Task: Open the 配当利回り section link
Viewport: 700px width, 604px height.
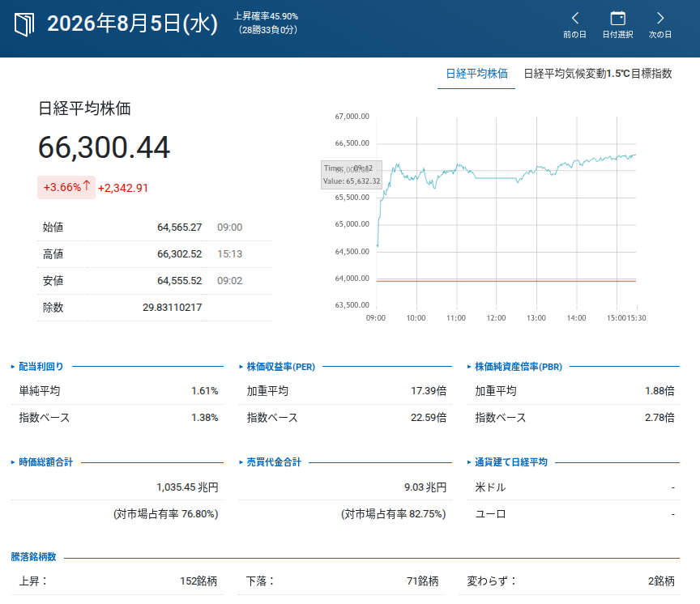Action: [41, 367]
